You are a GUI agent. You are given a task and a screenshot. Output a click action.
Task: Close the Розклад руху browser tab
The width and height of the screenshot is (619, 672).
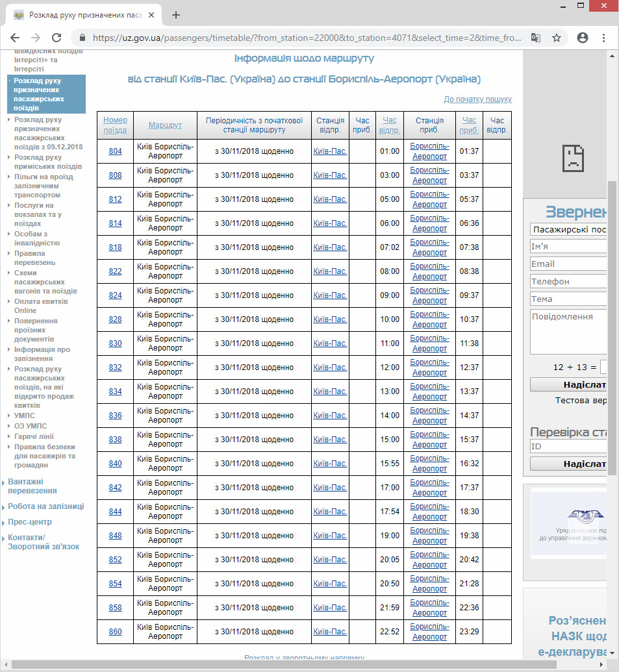pos(151,15)
